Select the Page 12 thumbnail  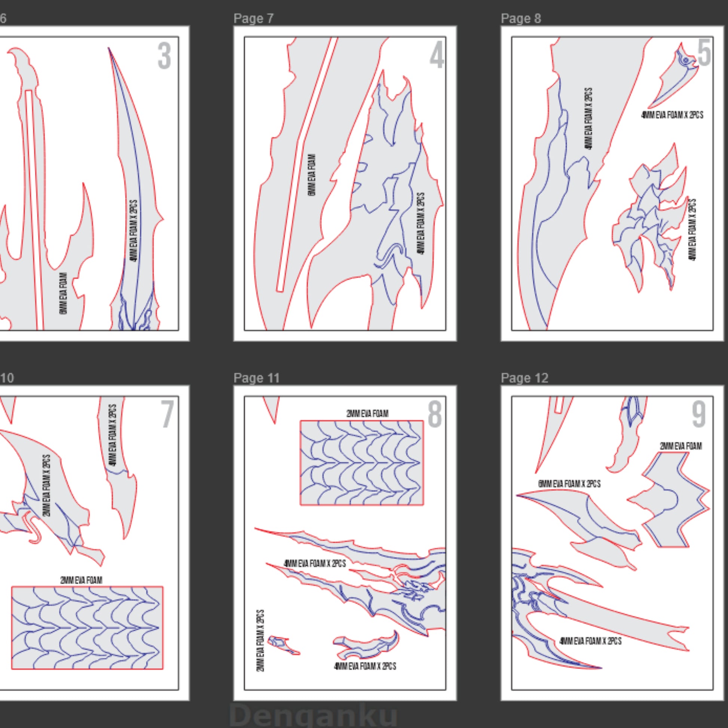pyautogui.click(x=612, y=543)
